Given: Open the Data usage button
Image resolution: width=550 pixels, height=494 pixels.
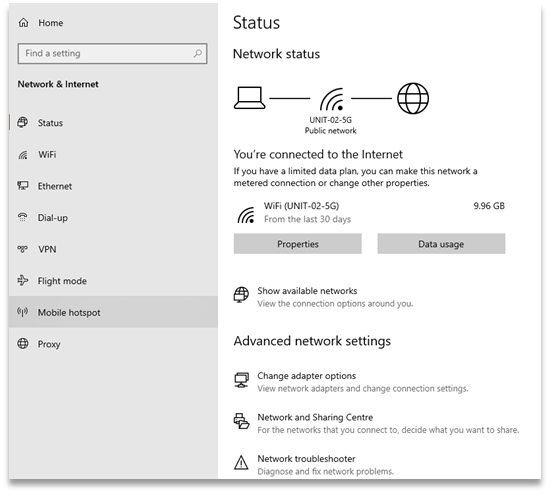Looking at the screenshot, I should (441, 244).
